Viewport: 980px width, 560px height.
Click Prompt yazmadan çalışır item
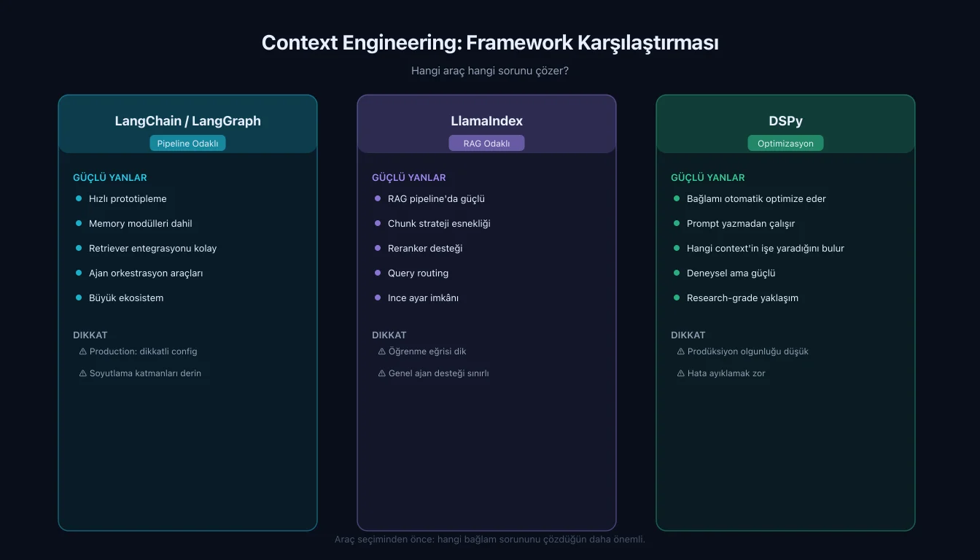coord(741,224)
